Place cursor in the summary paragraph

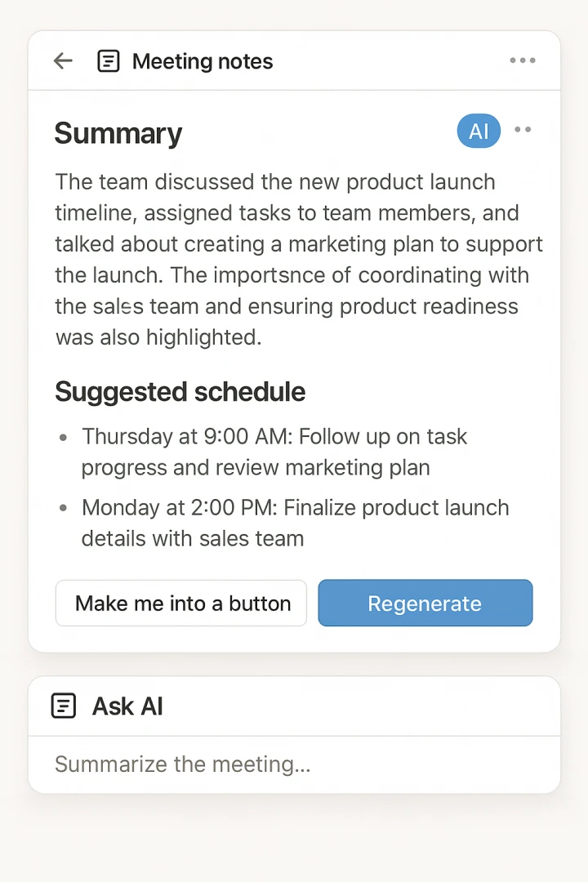(x=299, y=260)
